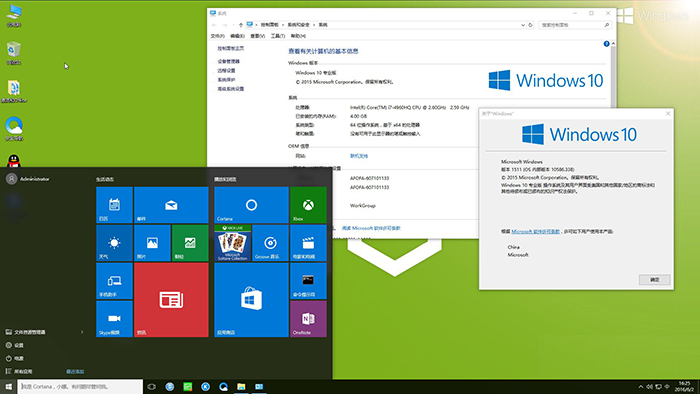Read the Microsoft software license terms link
Viewport: 700px width, 394px height.
[x=371, y=228]
